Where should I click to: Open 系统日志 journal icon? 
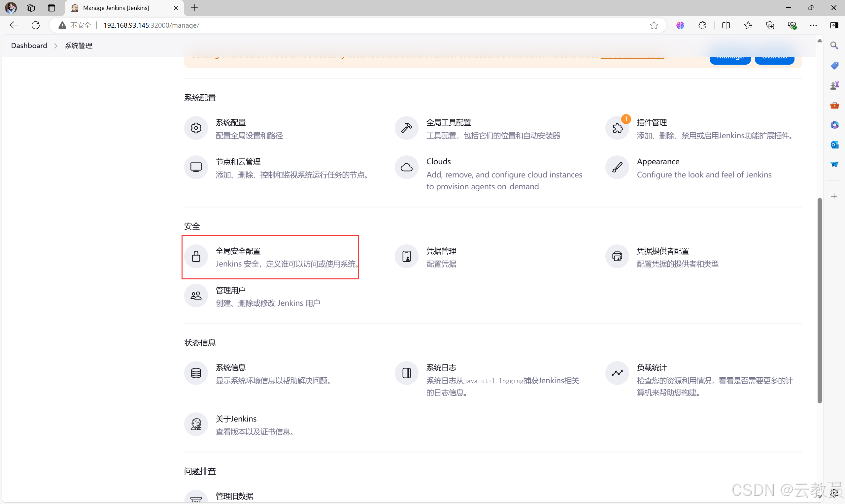pyautogui.click(x=406, y=373)
